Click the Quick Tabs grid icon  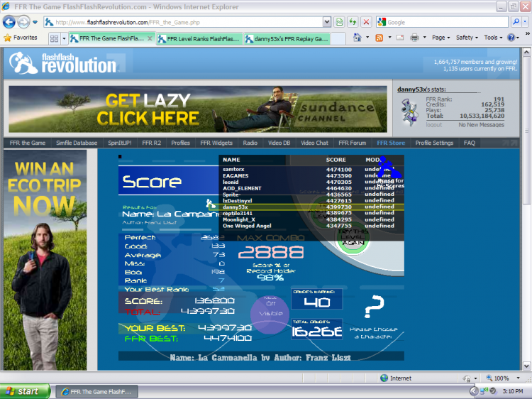point(54,39)
